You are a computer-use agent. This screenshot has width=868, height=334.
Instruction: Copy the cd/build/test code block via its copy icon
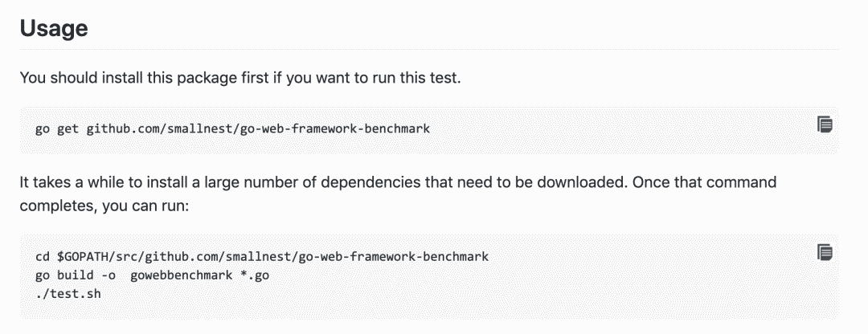point(825,253)
